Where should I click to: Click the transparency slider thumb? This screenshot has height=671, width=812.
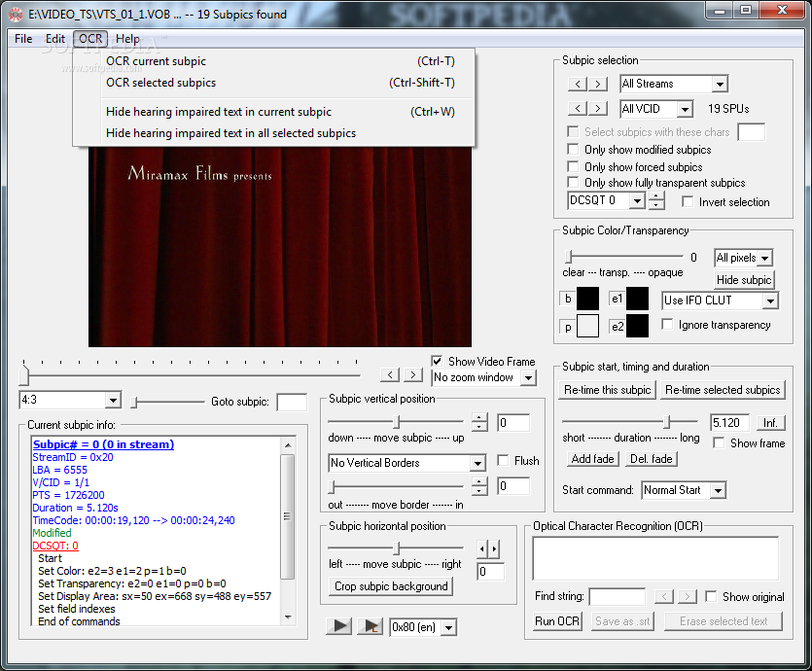(569, 257)
